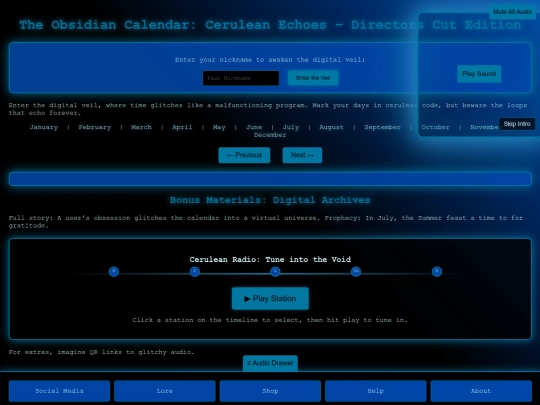The image size is (540, 405).
Task: Click the Cerulean Radio: Tune into the Void title
Action: coord(270,259)
